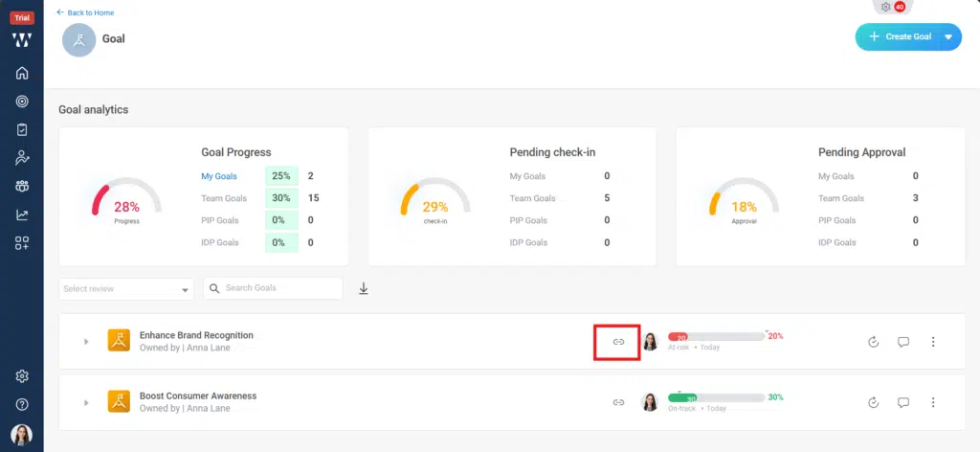This screenshot has width=980, height=452.
Task: Expand the Enhance Brand Recognition goal row
Action: tap(86, 342)
